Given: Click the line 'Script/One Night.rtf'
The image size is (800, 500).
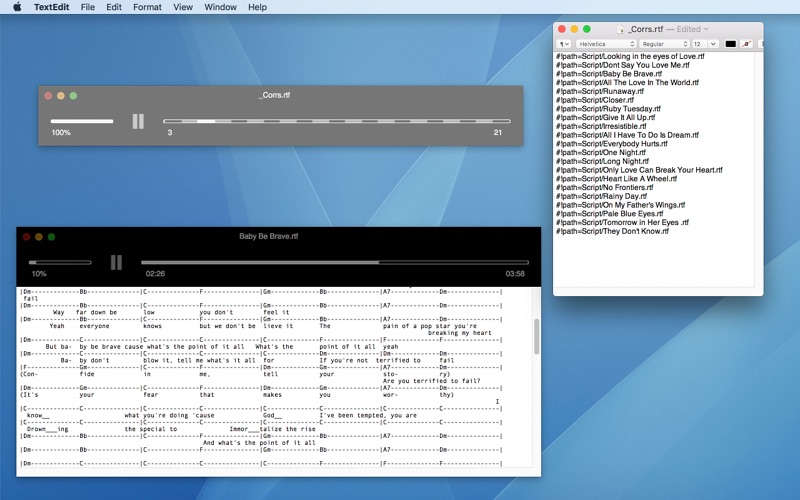Looking at the screenshot, I should pyautogui.click(x=601, y=152).
